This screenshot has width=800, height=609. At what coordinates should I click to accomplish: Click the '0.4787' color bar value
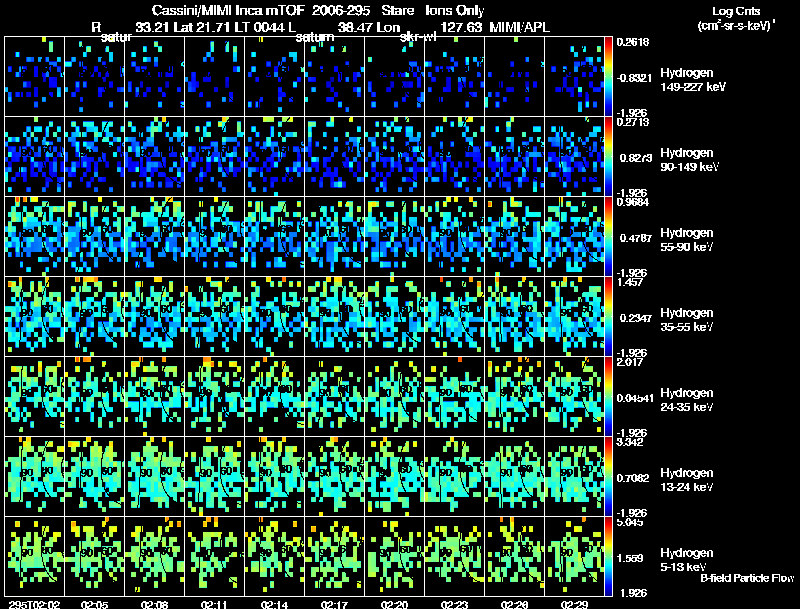(x=636, y=238)
